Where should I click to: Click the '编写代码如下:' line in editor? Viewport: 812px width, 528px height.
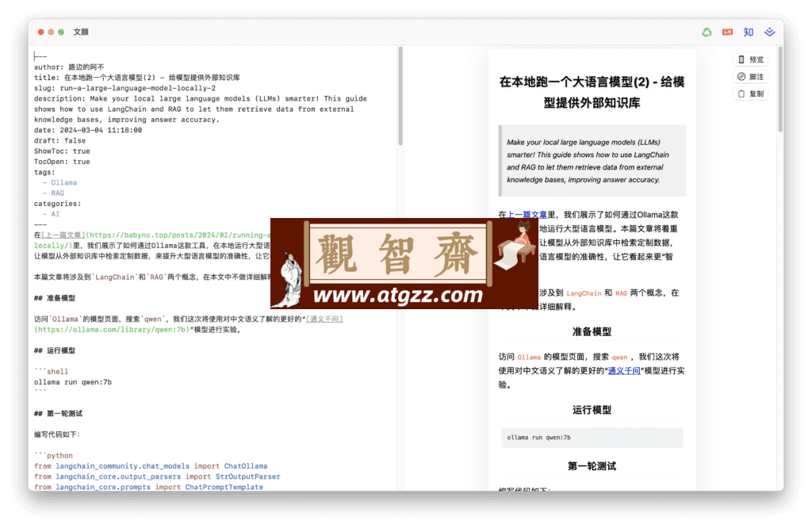(57, 434)
